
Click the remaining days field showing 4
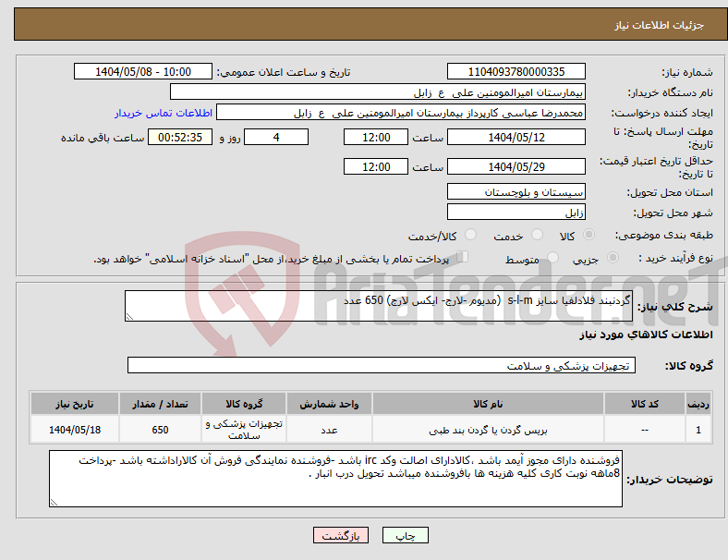(276, 138)
